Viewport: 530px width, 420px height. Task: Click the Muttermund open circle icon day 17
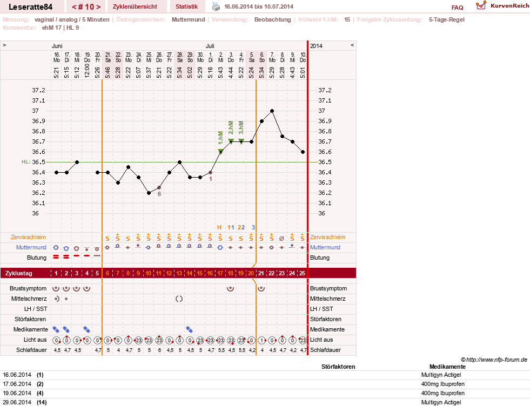[220, 247]
